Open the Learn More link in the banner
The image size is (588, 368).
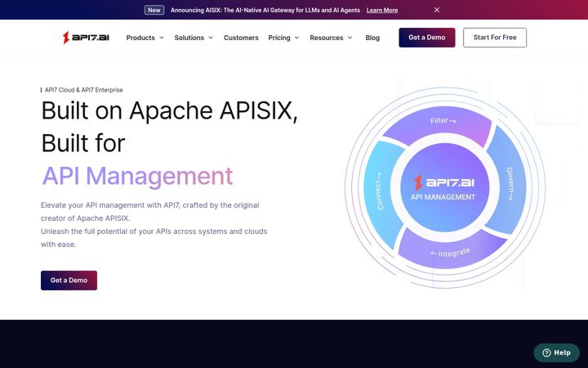coord(382,10)
